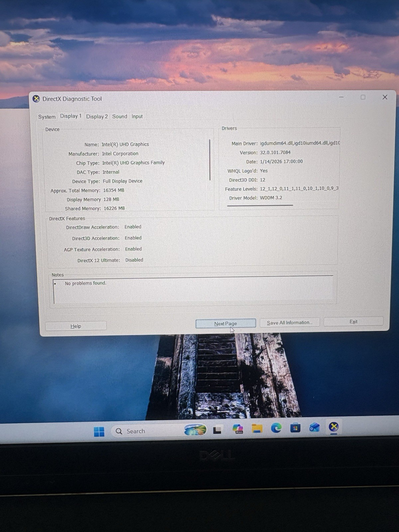Click Save All Information button
This screenshot has height=532, width=399.
289,323
